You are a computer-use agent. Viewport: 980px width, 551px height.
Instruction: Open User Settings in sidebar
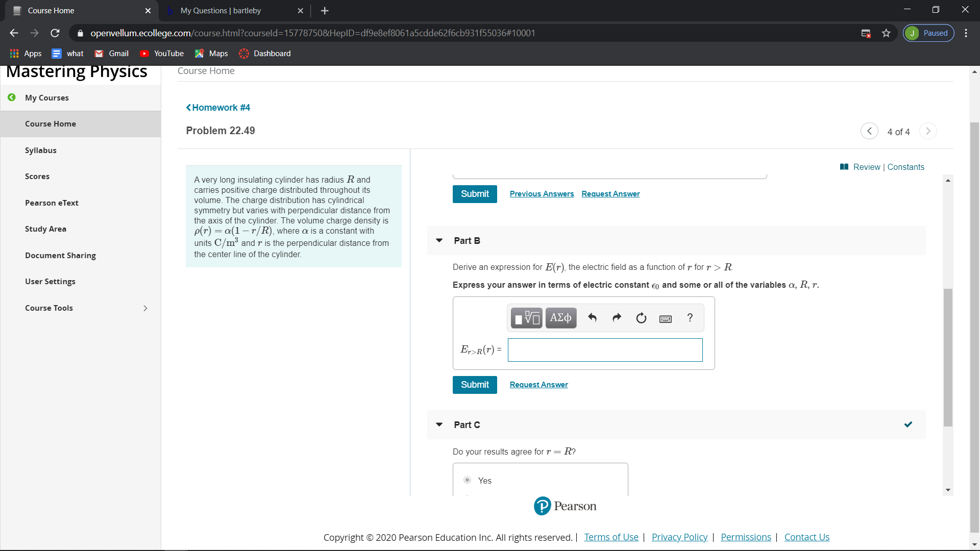50,281
